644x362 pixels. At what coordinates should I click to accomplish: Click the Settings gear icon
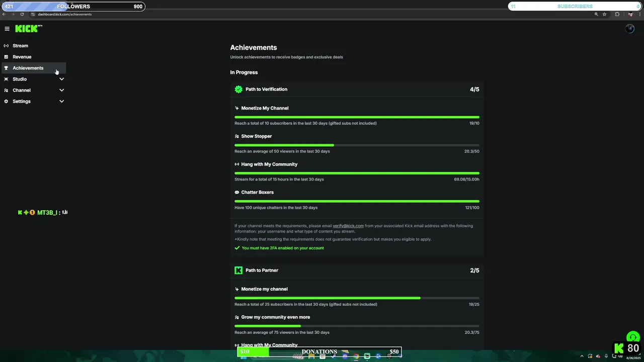click(6, 101)
